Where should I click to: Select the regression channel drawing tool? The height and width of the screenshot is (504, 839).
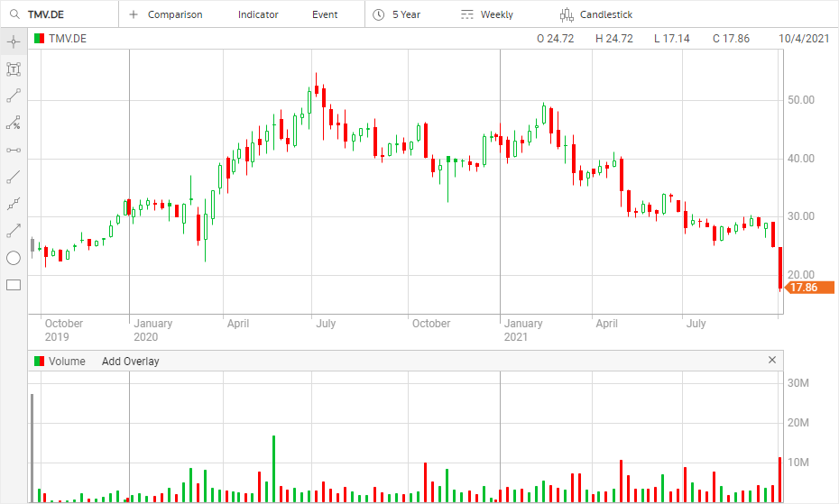[x=14, y=204]
